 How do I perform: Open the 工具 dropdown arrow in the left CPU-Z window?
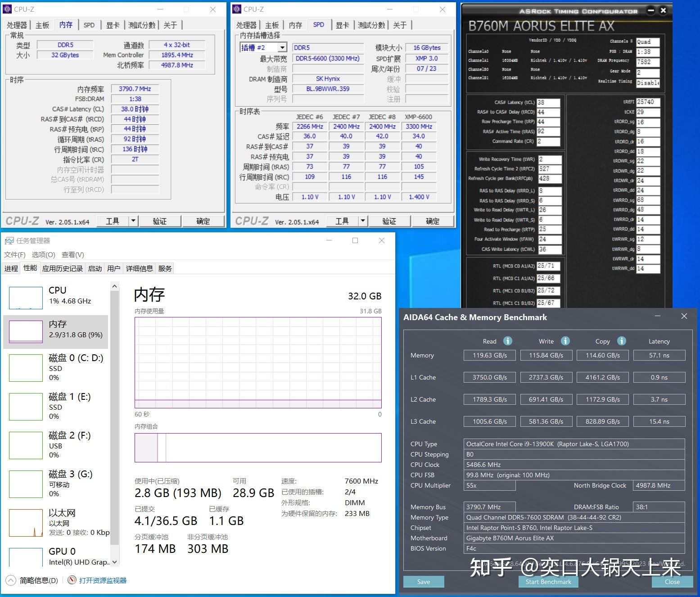tap(133, 221)
